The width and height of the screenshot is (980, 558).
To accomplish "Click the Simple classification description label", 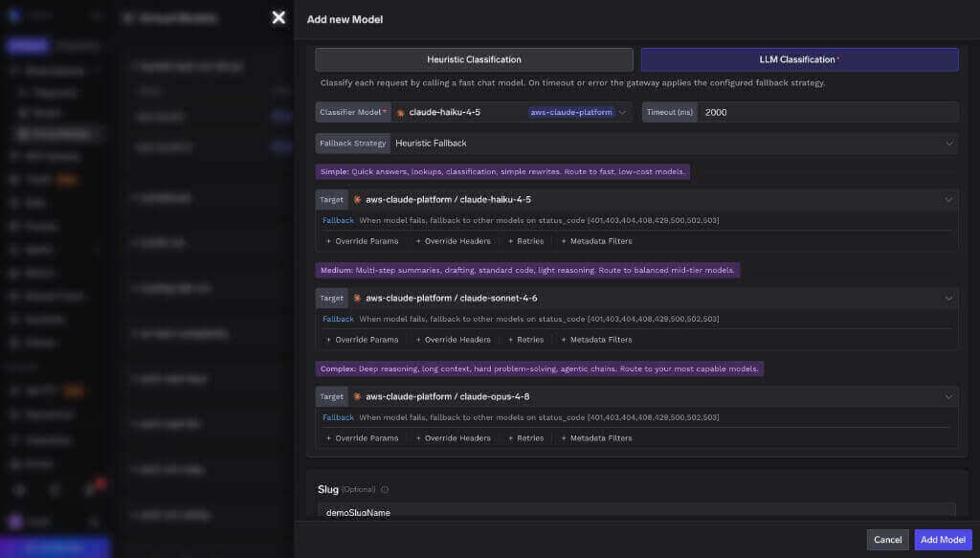I will 502,172.
